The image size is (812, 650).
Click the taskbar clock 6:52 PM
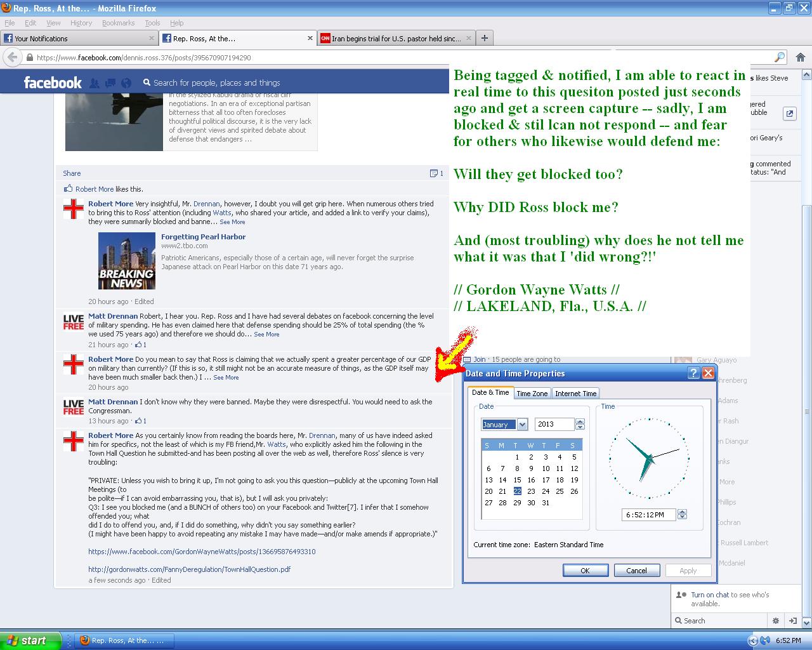[789, 640]
